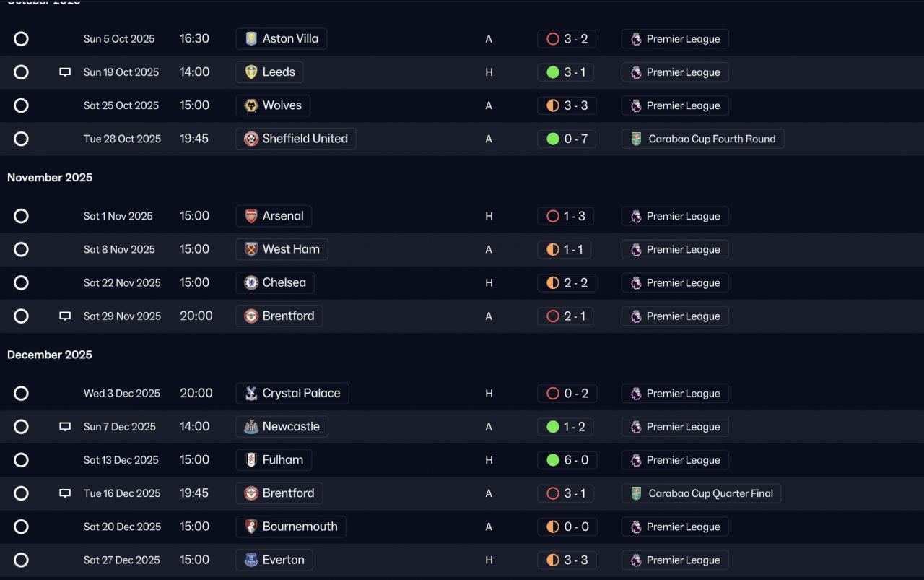Click the Carabao Cup Quarter Final trophy icon

[x=636, y=493]
